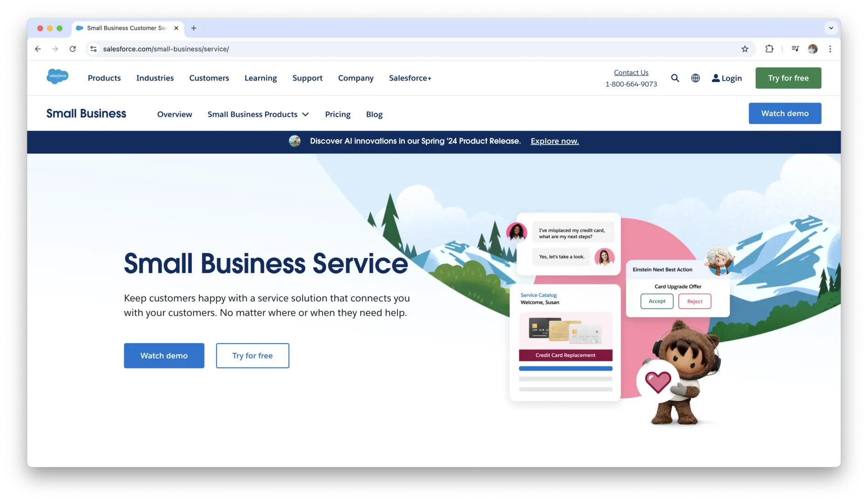Click the Small Business heading link
The height and width of the screenshot is (503, 868).
tap(86, 114)
